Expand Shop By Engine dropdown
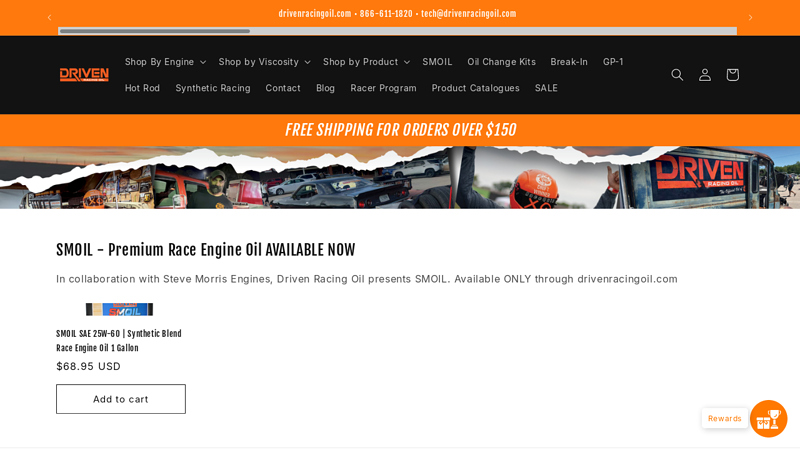Screen dimensions: 800x450 pyautogui.click(x=165, y=62)
